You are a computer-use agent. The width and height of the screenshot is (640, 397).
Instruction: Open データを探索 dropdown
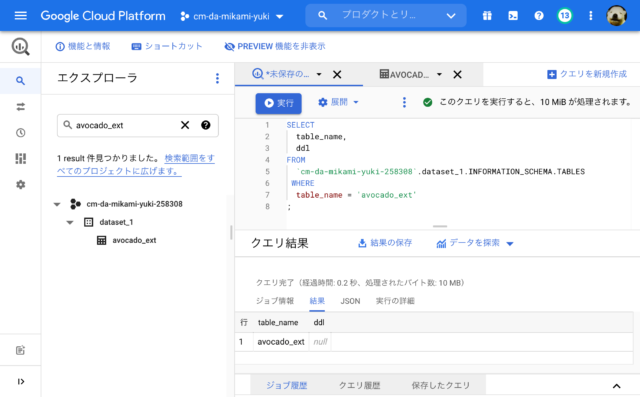tap(475, 244)
